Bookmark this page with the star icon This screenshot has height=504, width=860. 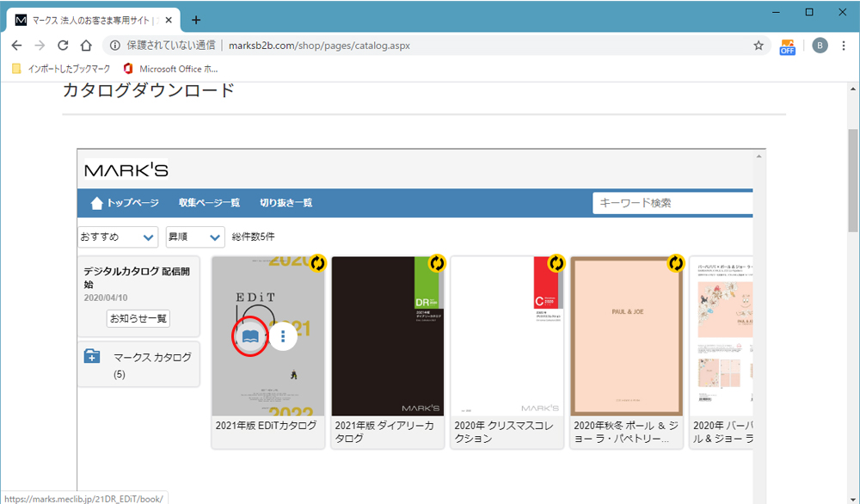click(x=759, y=46)
